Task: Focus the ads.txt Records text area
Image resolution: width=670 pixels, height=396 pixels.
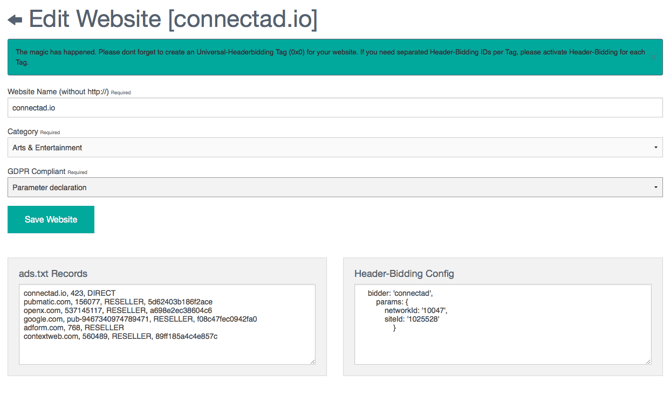Action: pos(167,324)
